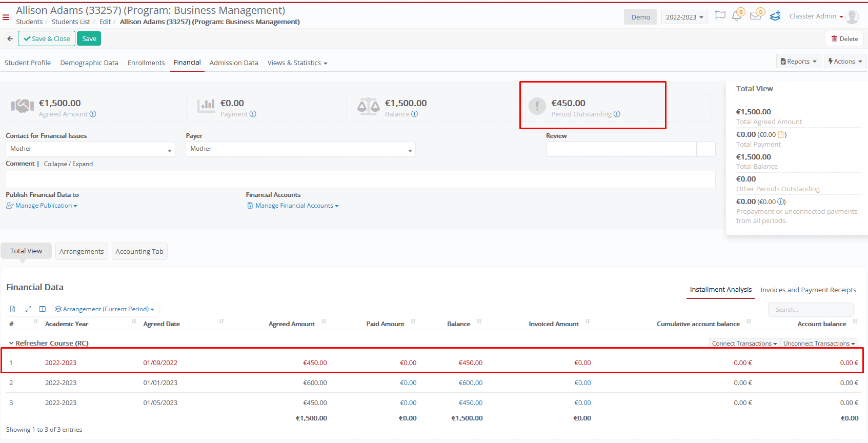Click the exclamation Period Outstanding icon
The image size is (868, 443).
[537, 106]
